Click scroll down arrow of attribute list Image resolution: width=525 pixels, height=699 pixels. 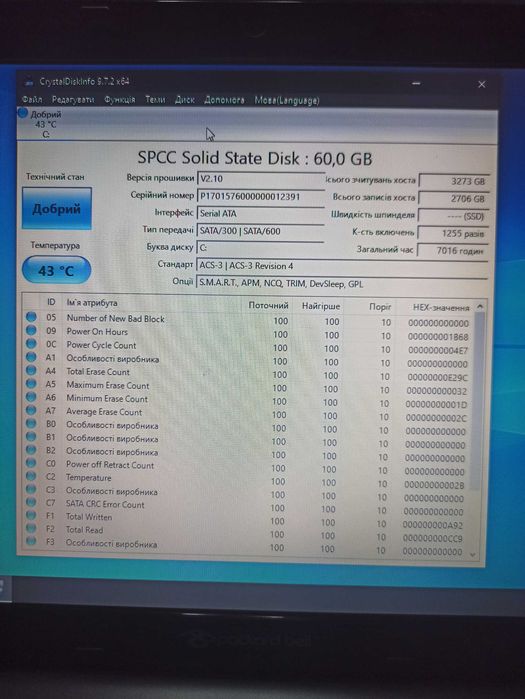[x=473, y=555]
